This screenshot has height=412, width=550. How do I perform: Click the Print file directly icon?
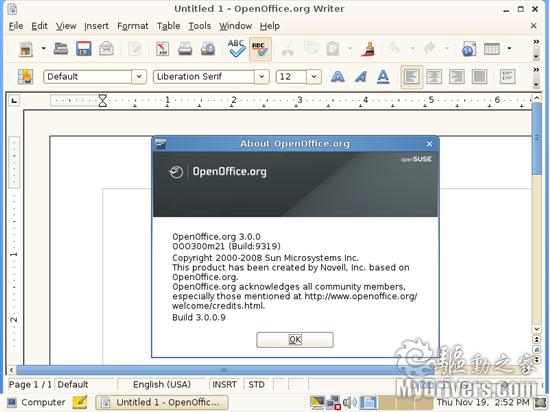(185, 49)
